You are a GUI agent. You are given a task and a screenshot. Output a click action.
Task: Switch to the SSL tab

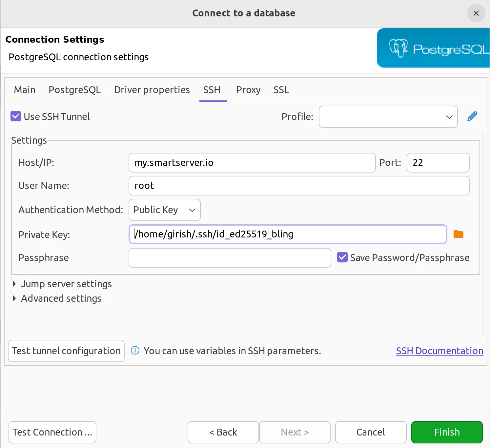(281, 90)
